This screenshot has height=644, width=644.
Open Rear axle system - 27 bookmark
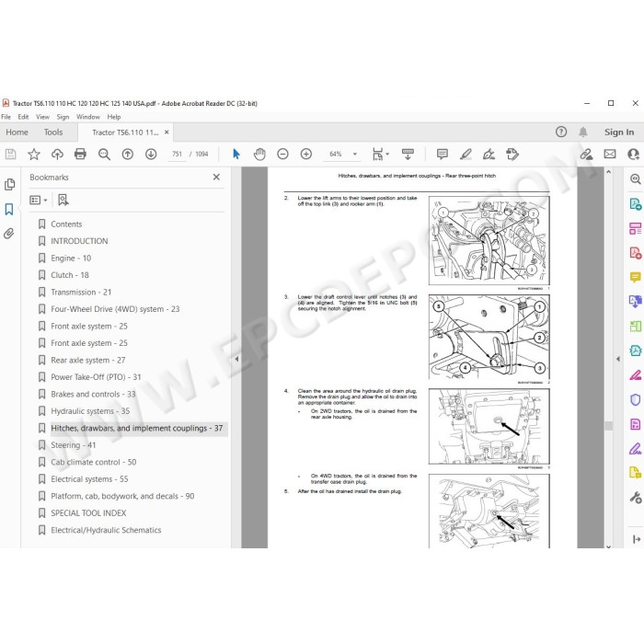pyautogui.click(x=88, y=361)
